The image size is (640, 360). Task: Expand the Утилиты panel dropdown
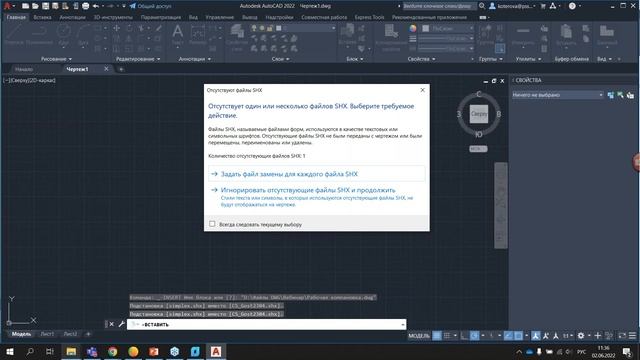pyautogui.click(x=528, y=59)
